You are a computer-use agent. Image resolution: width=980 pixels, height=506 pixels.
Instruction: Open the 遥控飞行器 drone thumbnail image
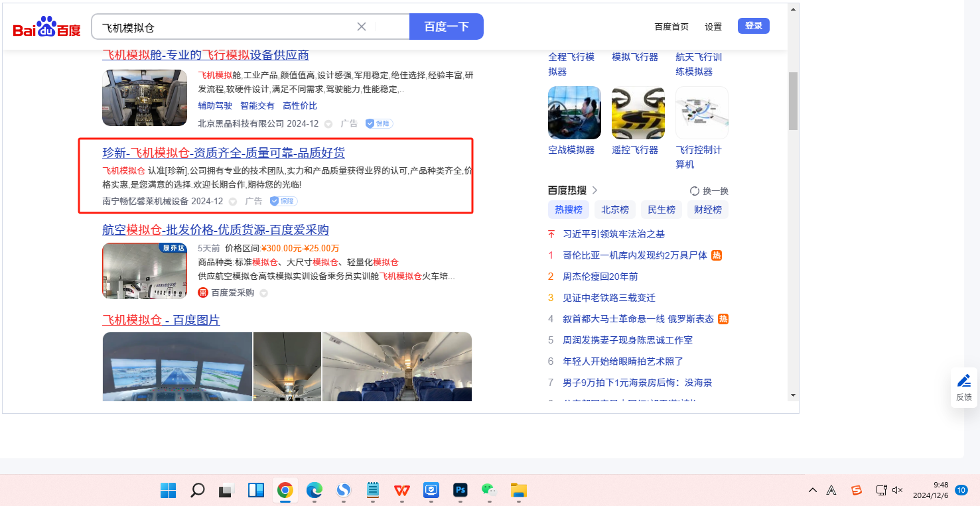(638, 113)
